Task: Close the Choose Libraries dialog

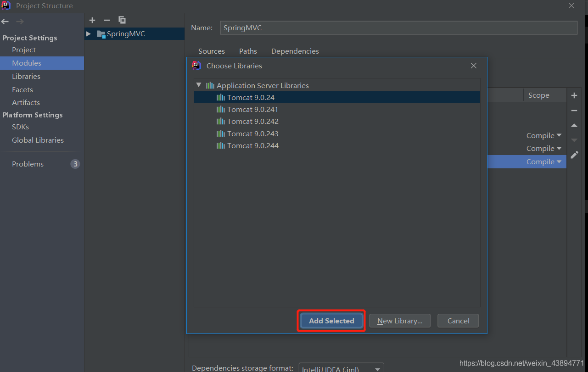Action: 474,66
